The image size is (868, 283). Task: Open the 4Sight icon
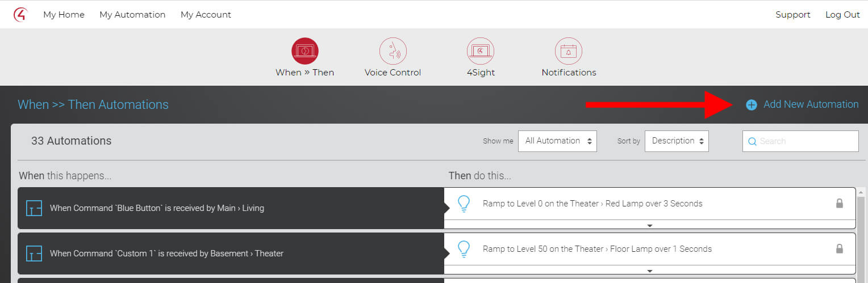(481, 51)
